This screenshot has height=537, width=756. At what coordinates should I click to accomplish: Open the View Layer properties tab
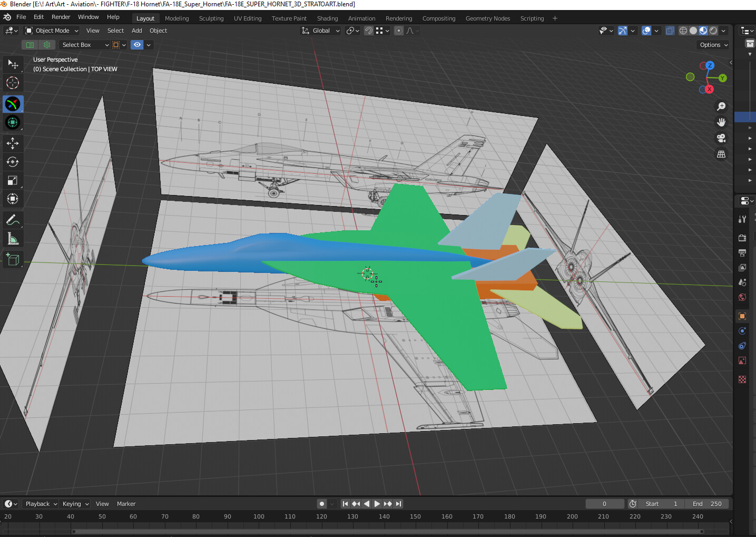[x=742, y=268]
